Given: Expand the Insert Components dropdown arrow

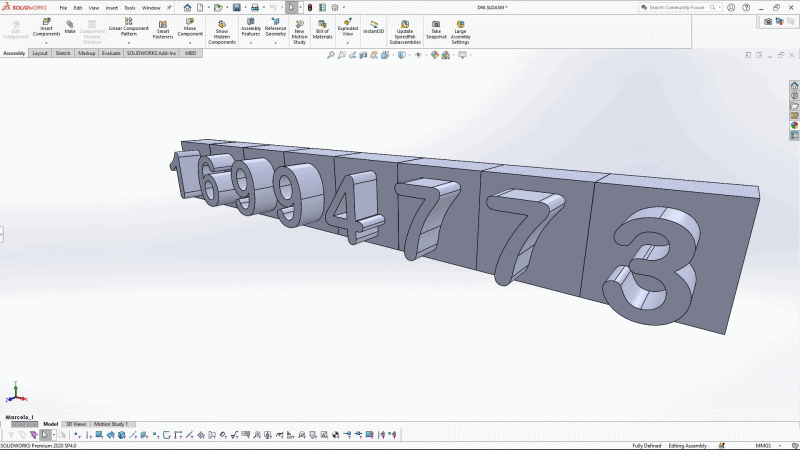Looking at the screenshot, I should click(x=46, y=43).
